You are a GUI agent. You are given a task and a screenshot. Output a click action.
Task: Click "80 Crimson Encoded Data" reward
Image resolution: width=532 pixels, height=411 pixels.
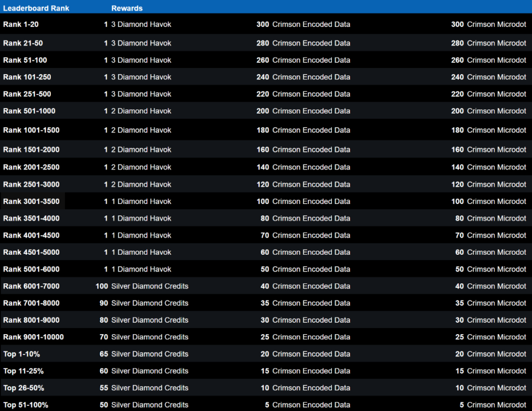[x=305, y=218]
